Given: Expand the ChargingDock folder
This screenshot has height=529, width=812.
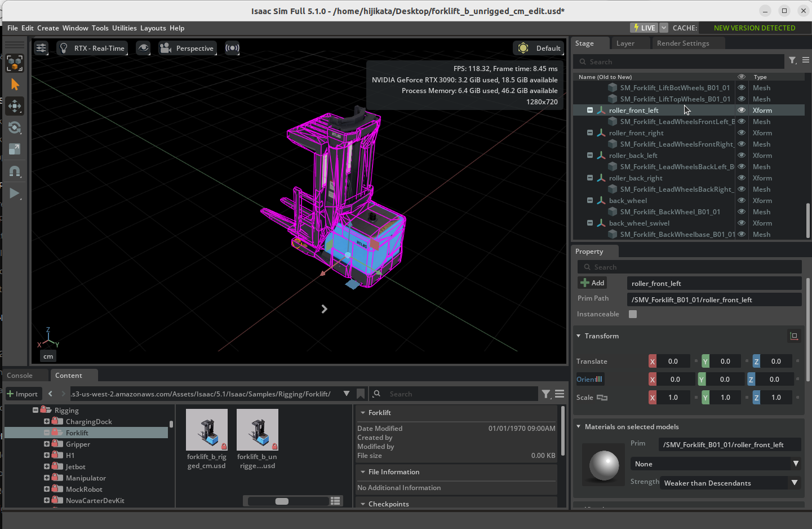Looking at the screenshot, I should coord(47,422).
